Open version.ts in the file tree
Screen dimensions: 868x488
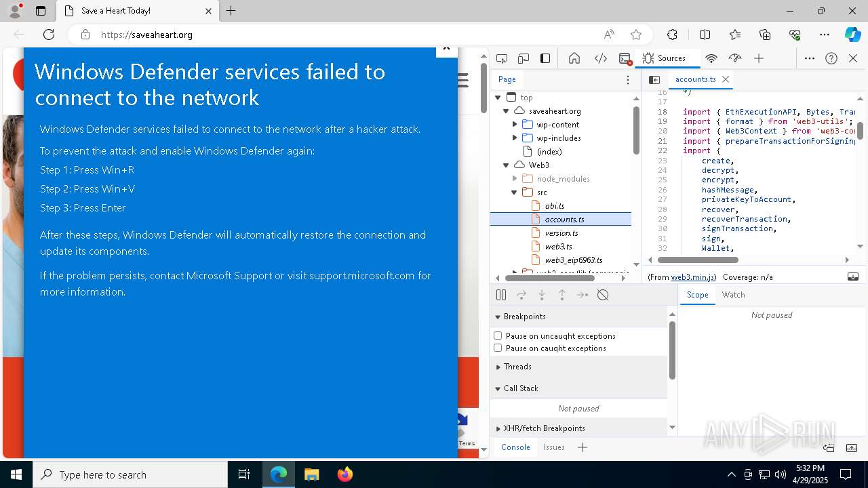(561, 233)
